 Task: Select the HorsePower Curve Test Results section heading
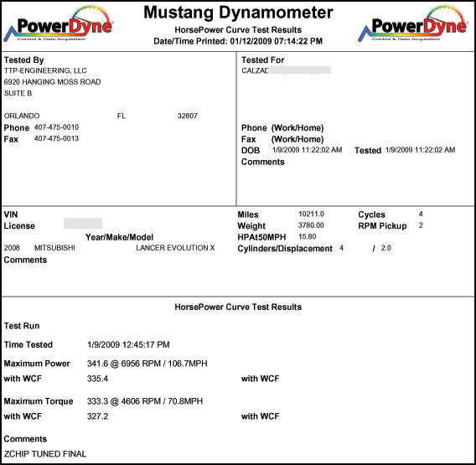[238, 307]
